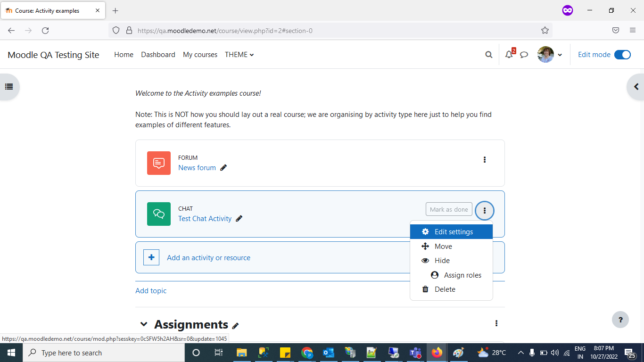644x362 pixels.
Task: Click the plus icon to add activity
Action: 151,257
